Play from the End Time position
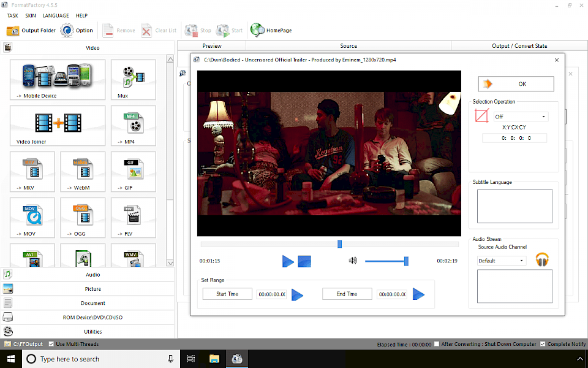 (418, 294)
